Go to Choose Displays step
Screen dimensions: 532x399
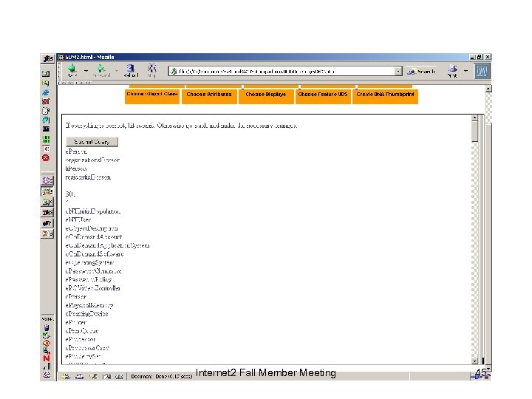tap(266, 96)
